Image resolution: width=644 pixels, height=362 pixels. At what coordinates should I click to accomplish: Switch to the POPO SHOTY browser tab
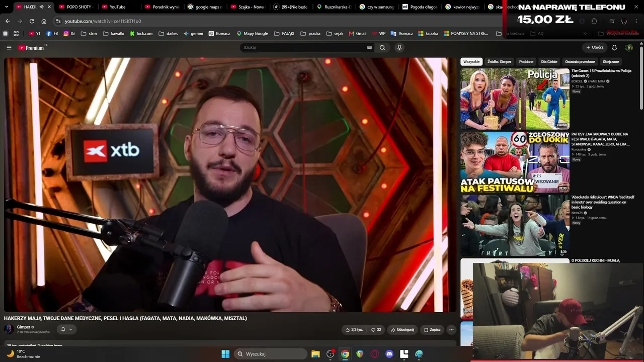[76, 7]
